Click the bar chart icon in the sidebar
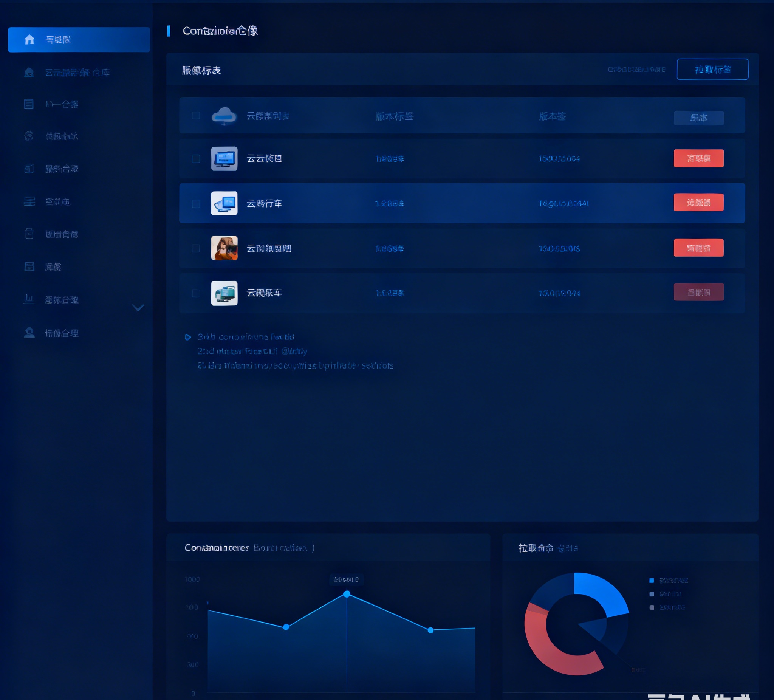The width and height of the screenshot is (774, 700). coord(29,299)
